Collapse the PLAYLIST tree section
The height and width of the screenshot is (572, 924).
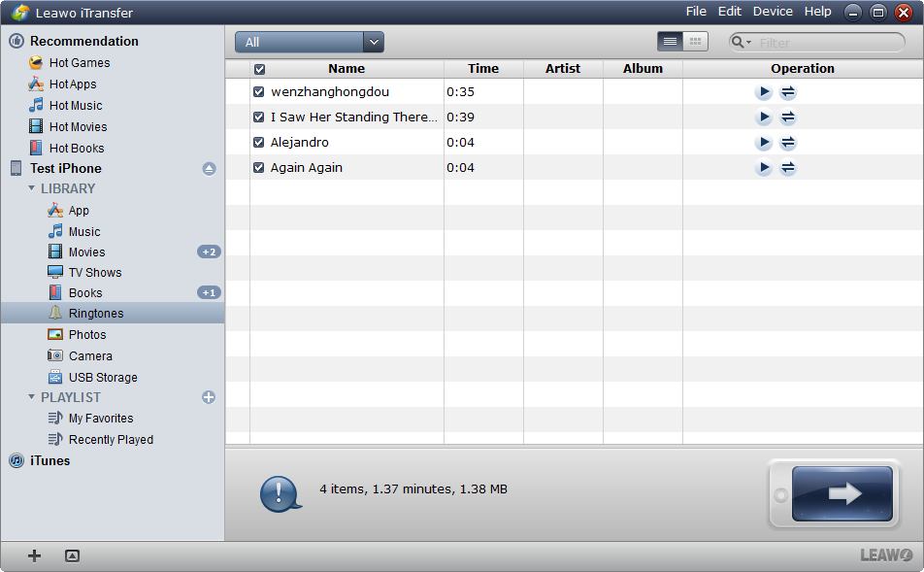[x=31, y=397]
